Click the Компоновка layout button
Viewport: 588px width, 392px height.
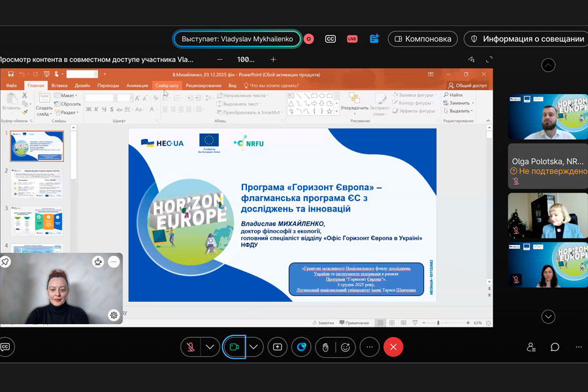tap(422, 39)
